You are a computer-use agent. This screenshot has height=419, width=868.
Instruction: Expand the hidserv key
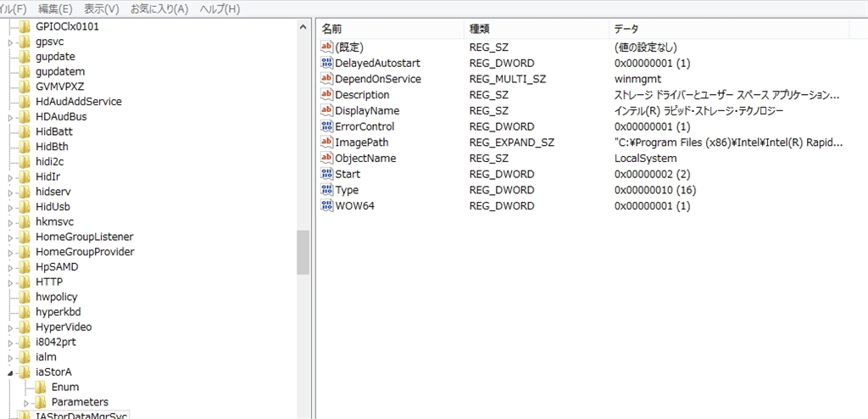[10, 193]
